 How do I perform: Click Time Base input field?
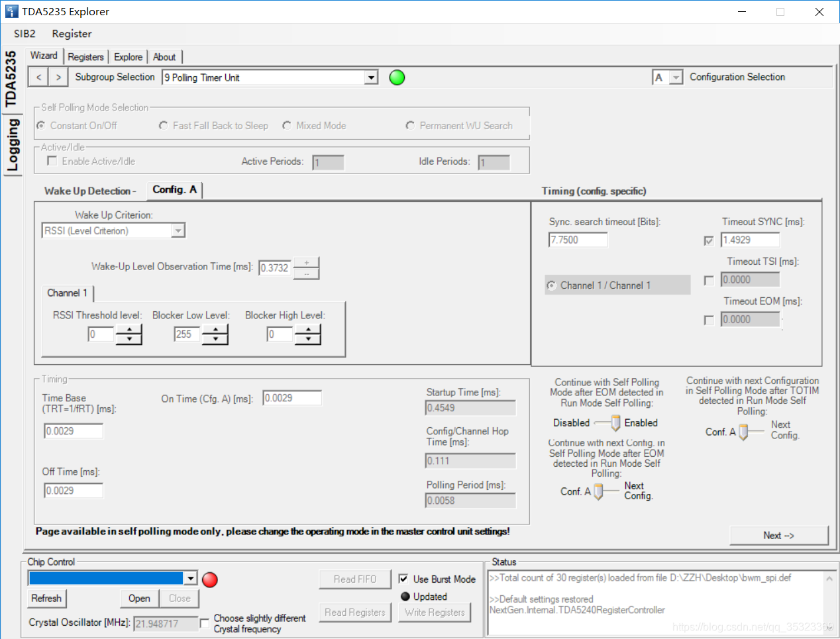point(74,431)
